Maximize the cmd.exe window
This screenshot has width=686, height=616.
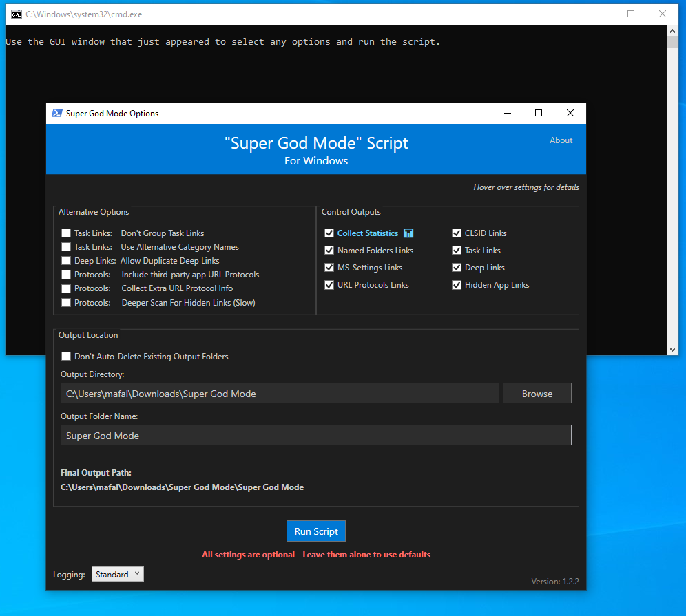[x=631, y=14]
